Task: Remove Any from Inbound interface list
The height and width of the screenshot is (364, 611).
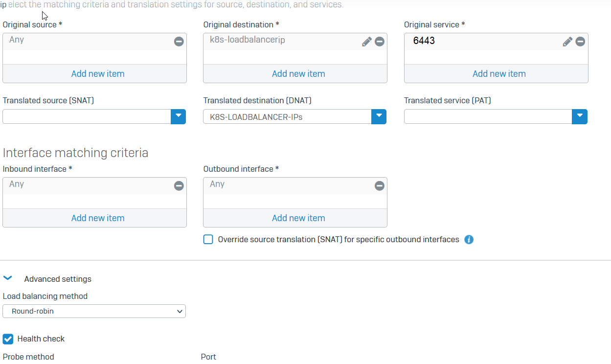Action: pos(179,186)
